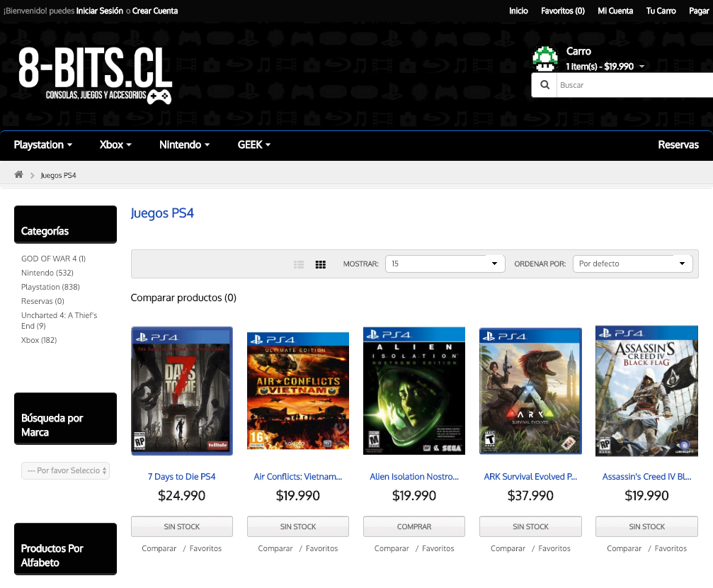The image size is (713, 588).
Task: Add ARK Survival Evolved to Favoritos
Action: pyautogui.click(x=554, y=548)
